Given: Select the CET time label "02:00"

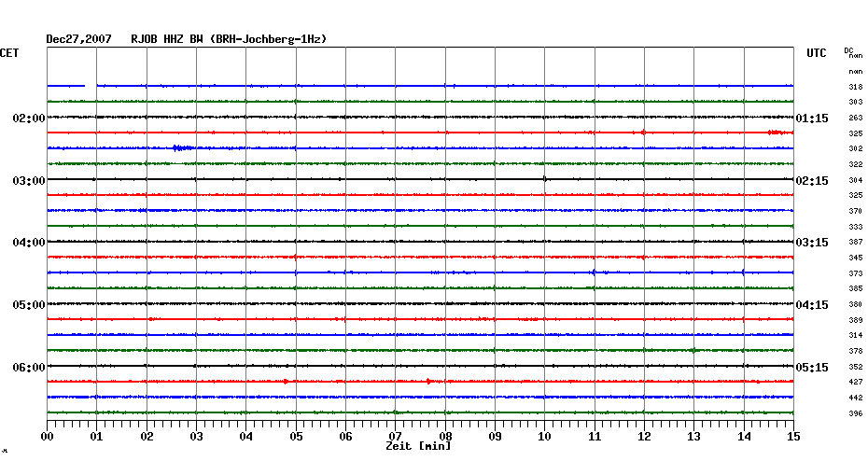Looking at the screenshot, I should tap(29, 119).
